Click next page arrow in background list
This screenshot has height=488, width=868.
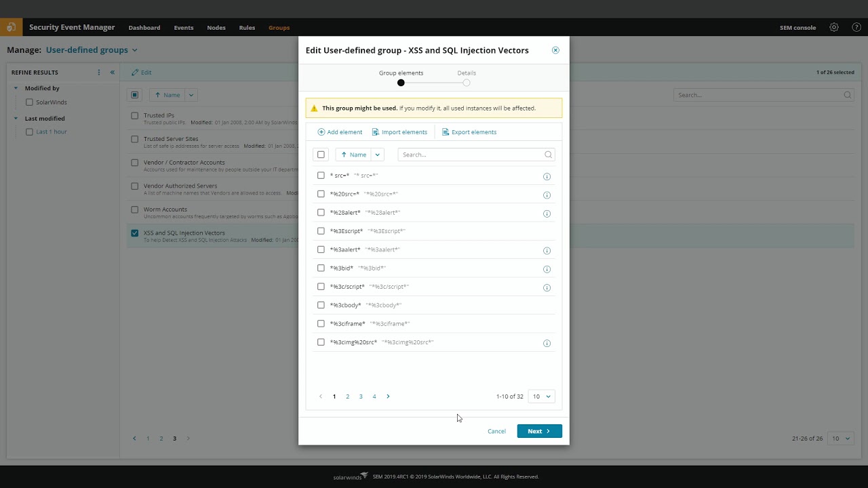188,439
